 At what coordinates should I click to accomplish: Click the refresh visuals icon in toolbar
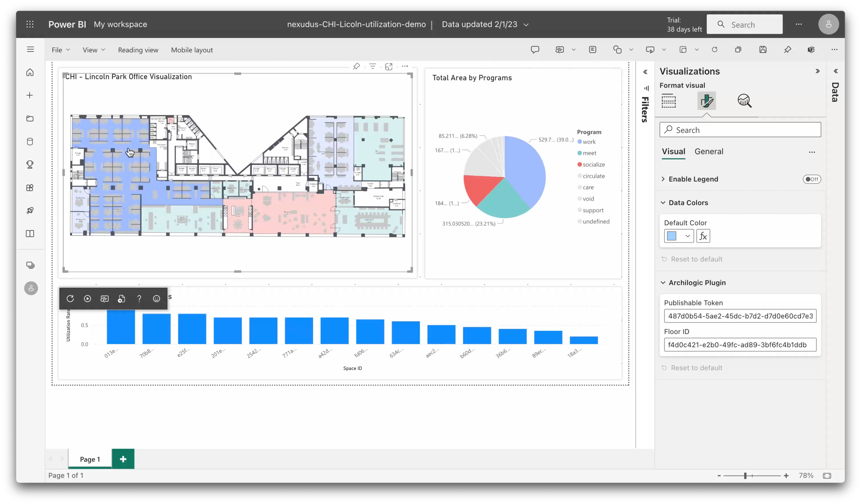[715, 50]
